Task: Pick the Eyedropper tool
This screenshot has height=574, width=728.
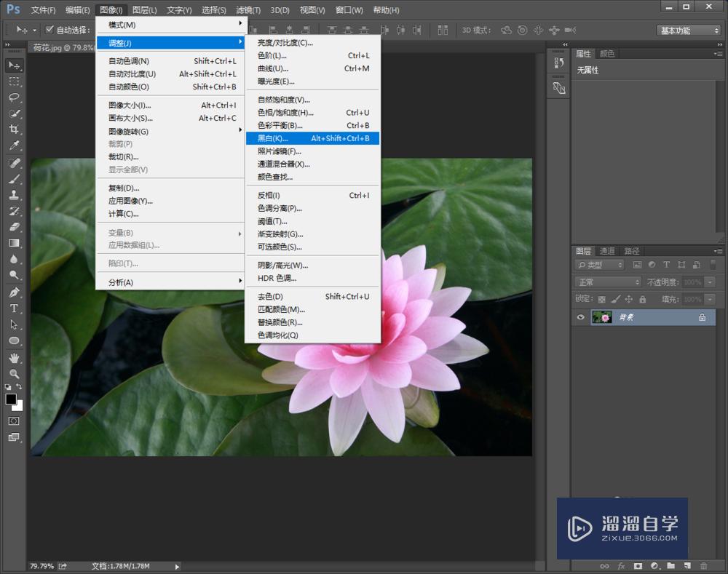Action: (x=14, y=146)
